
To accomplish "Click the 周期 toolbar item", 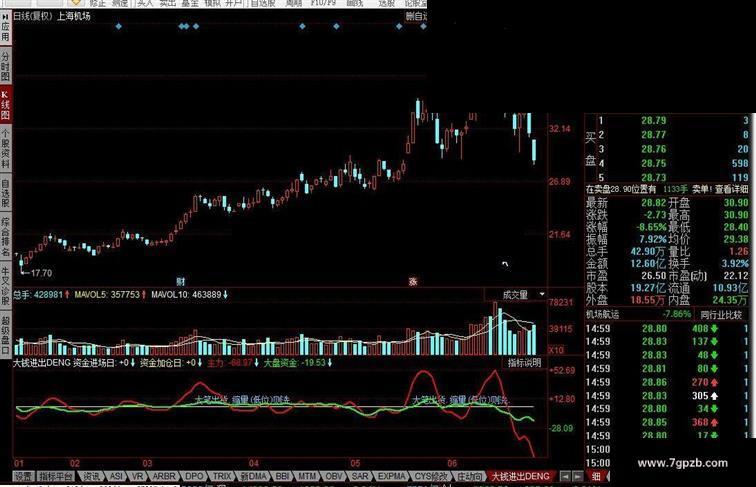I will [x=293, y=3].
